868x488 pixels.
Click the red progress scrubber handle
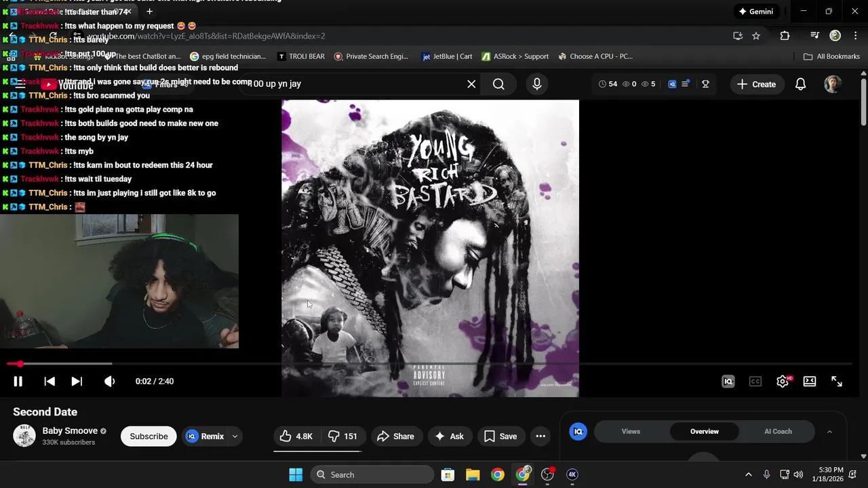(20, 364)
